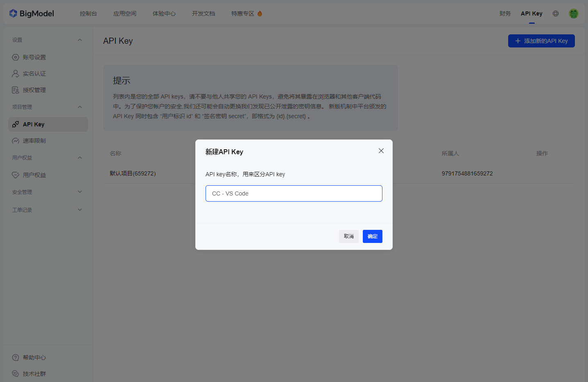Open the user avatar menu
The image size is (588, 382).
[x=573, y=13]
